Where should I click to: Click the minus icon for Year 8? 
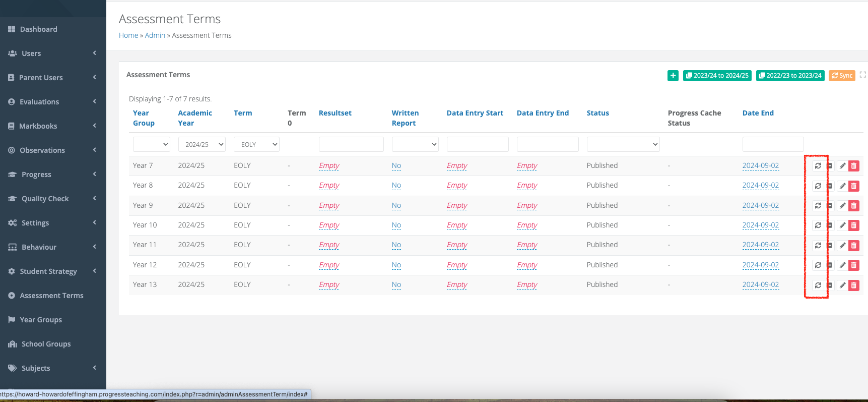pos(830,186)
